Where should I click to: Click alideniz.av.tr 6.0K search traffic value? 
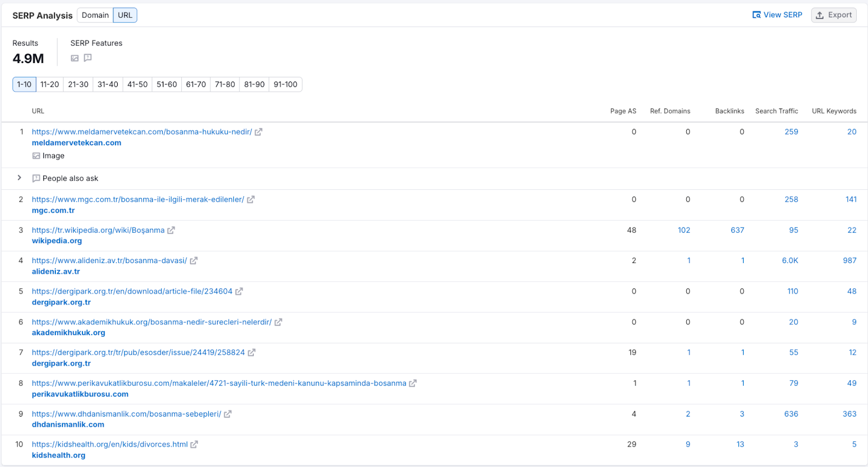tap(790, 261)
